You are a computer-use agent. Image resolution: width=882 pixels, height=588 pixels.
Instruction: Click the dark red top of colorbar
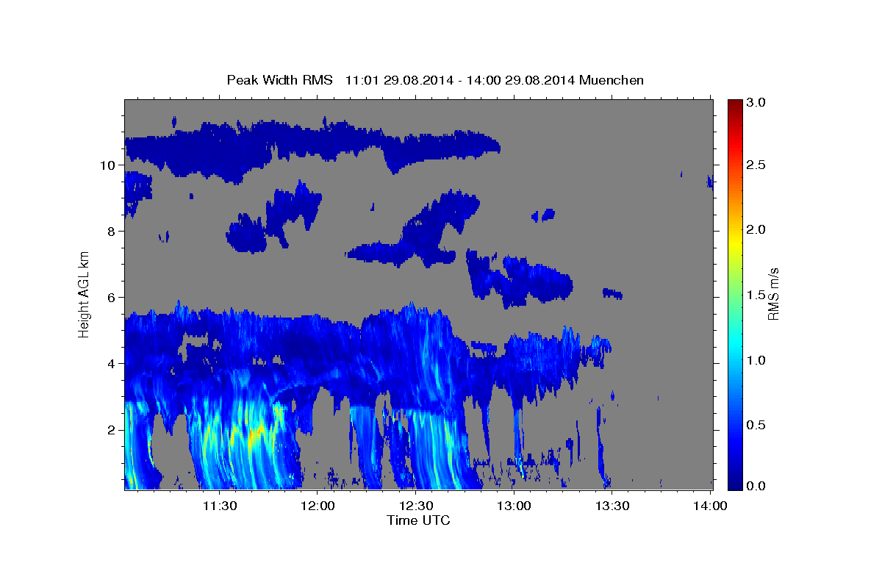(x=735, y=105)
